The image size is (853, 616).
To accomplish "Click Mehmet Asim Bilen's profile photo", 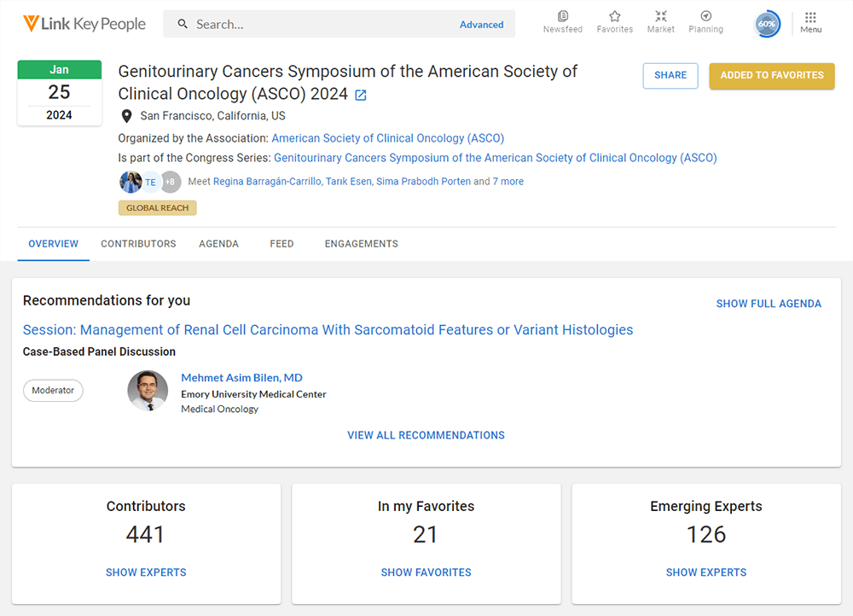I will click(148, 391).
